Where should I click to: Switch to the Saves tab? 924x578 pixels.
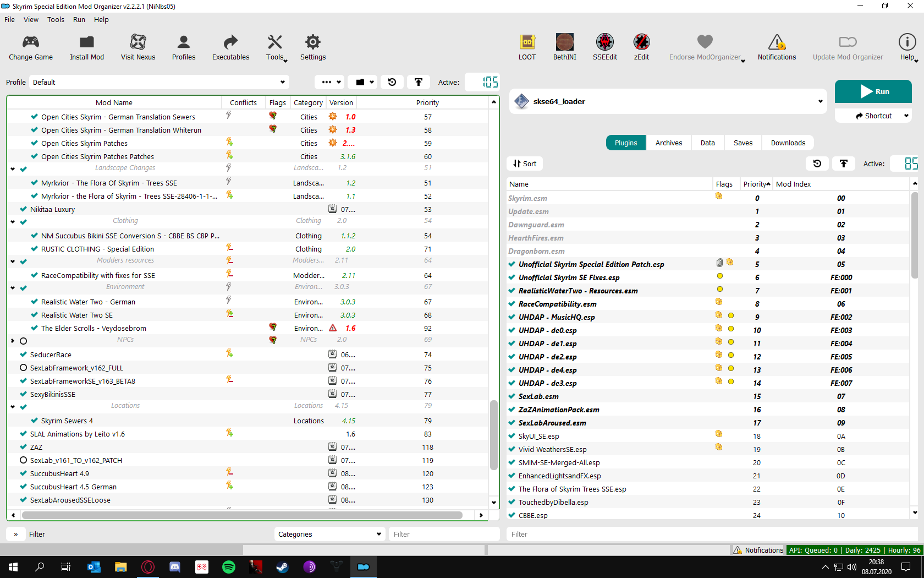point(743,143)
